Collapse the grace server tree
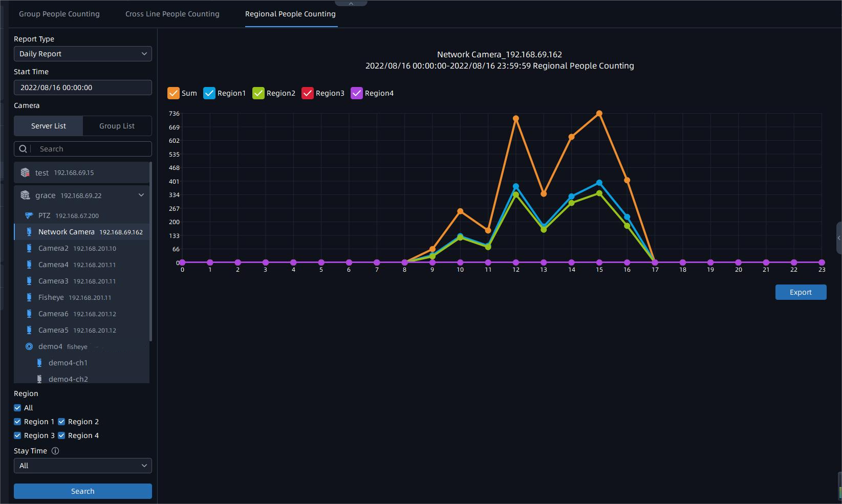Screen dimensions: 842x504 (141, 195)
